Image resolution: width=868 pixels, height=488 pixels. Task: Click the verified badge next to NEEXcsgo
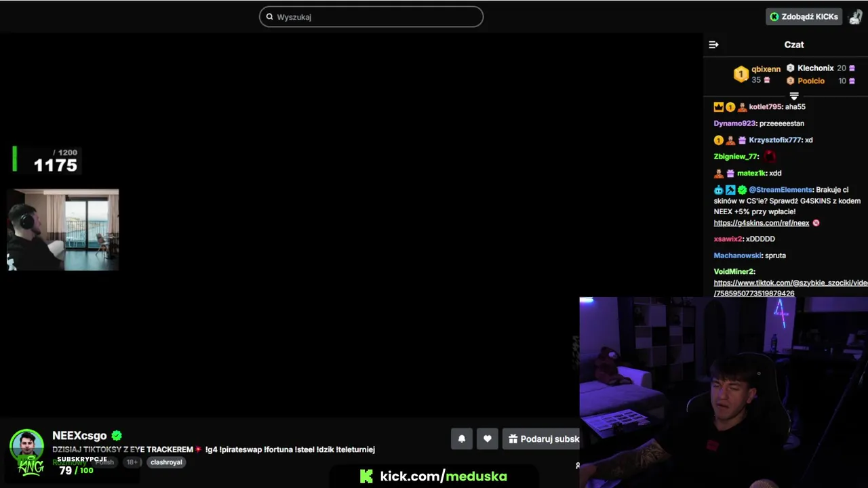(x=117, y=436)
